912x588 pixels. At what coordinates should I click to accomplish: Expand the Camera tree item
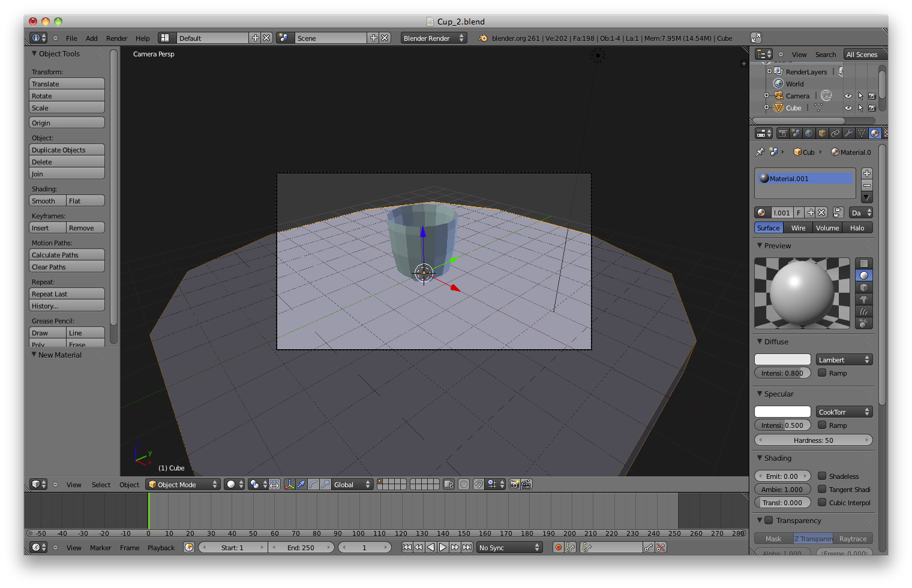click(x=766, y=96)
